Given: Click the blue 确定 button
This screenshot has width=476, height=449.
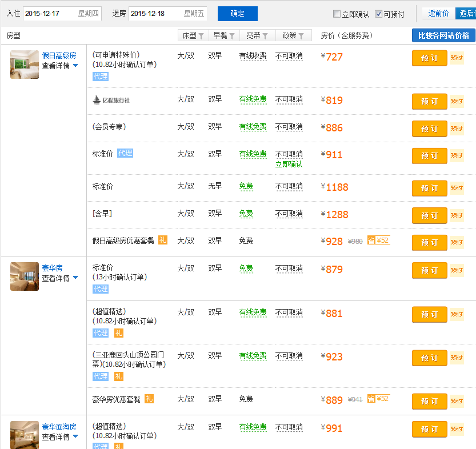Looking at the screenshot, I should (237, 14).
